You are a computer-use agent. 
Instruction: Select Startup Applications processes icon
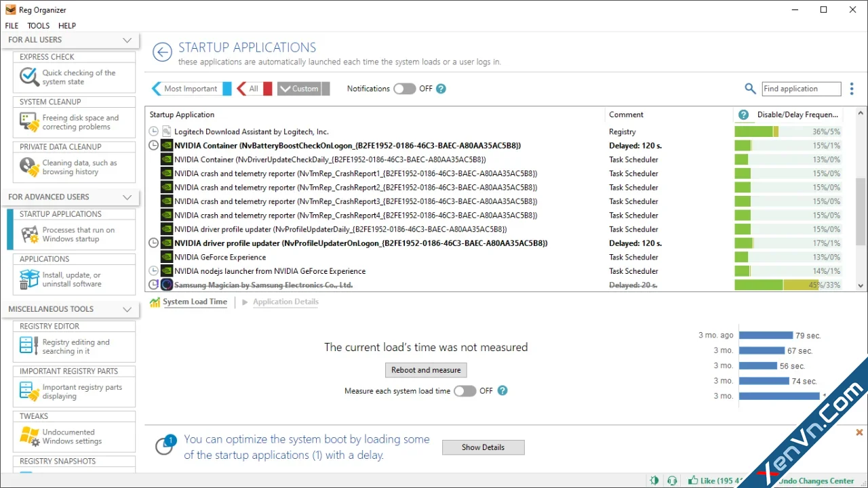click(29, 235)
